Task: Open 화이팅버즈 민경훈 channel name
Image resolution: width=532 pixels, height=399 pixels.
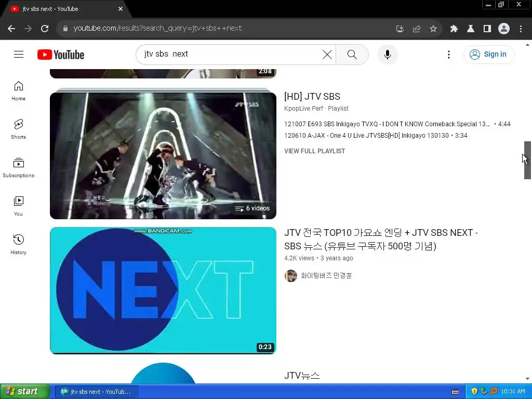Action: click(326, 275)
